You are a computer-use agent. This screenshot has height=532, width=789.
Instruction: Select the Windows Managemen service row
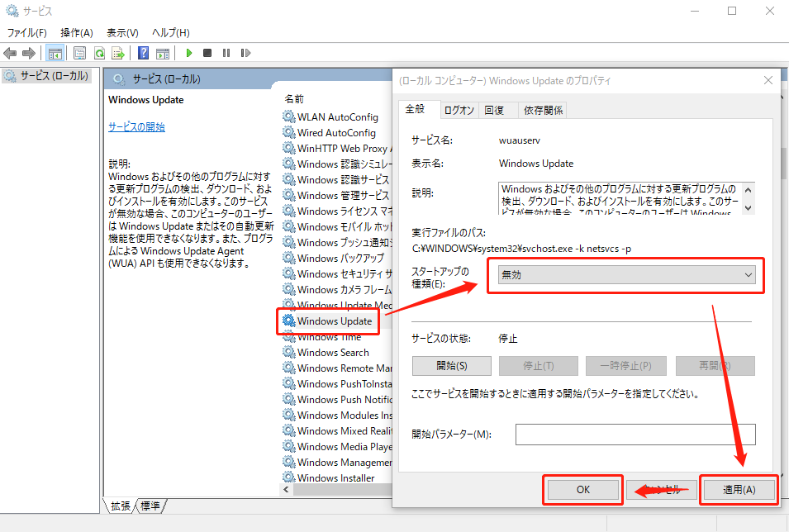tap(336, 462)
